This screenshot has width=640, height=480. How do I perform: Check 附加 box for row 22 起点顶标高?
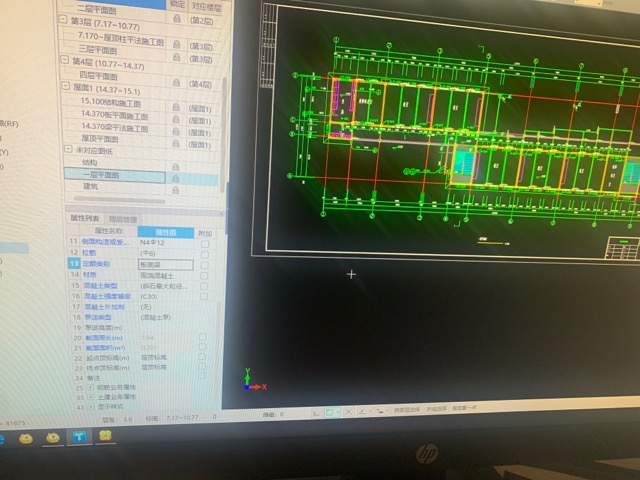(x=202, y=357)
